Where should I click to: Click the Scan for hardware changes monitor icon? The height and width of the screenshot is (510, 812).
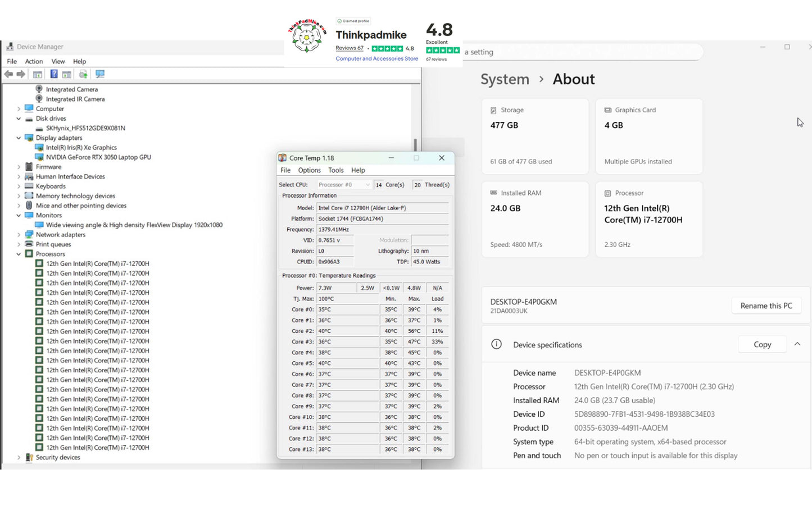(100, 74)
